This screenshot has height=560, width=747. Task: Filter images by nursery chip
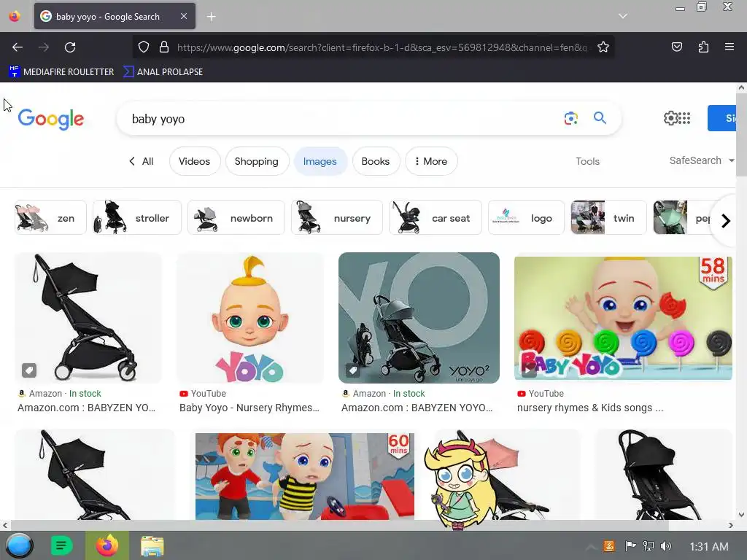pyautogui.click(x=337, y=217)
